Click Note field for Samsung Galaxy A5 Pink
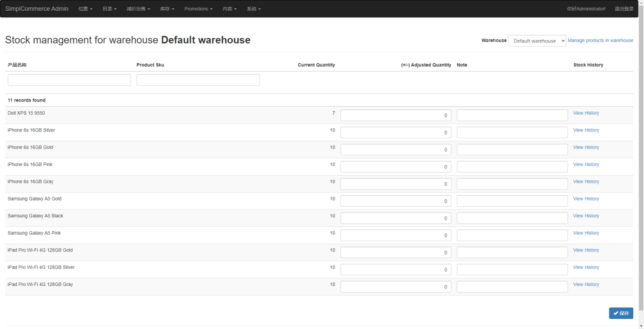644x329 pixels. tap(513, 235)
